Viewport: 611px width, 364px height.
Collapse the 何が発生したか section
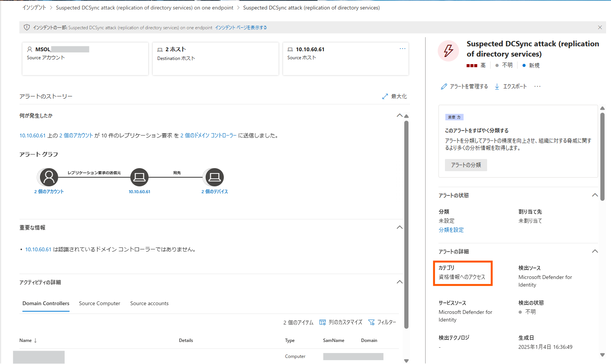[399, 115]
